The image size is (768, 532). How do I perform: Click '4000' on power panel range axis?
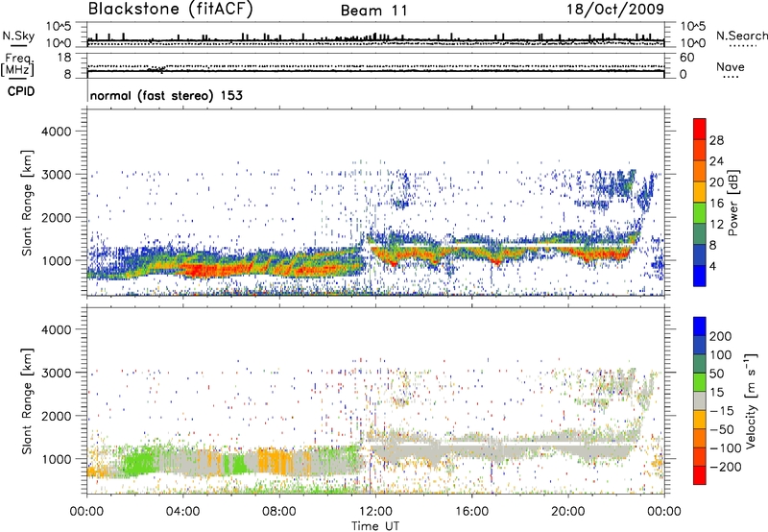tap(57, 132)
